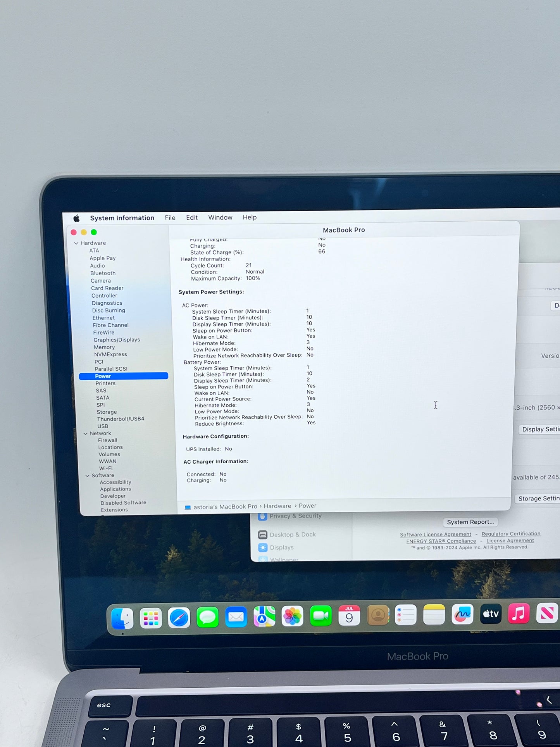Open Calendar showing JUL 9
Screen dimensions: 560x747
point(349,615)
